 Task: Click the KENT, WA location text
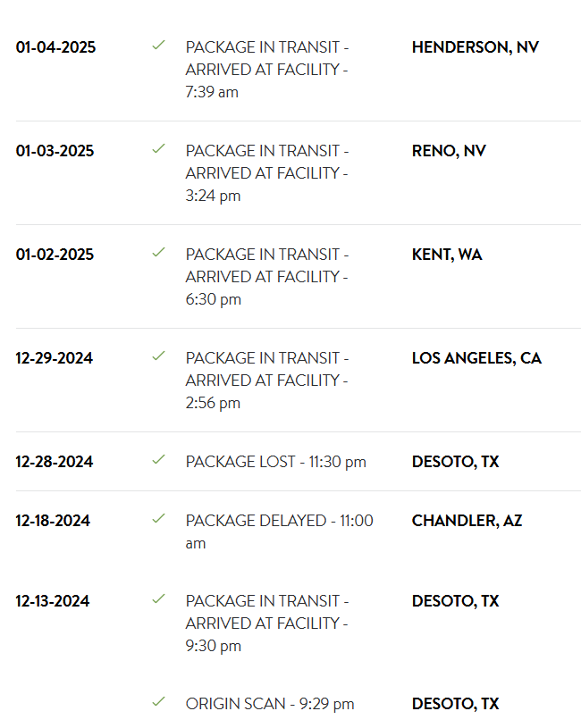pyautogui.click(x=447, y=255)
